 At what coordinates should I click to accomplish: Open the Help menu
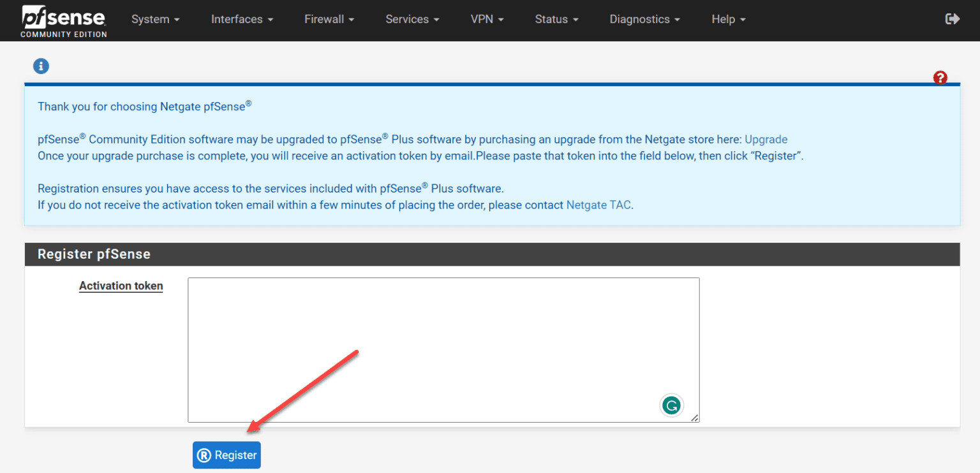point(727,19)
